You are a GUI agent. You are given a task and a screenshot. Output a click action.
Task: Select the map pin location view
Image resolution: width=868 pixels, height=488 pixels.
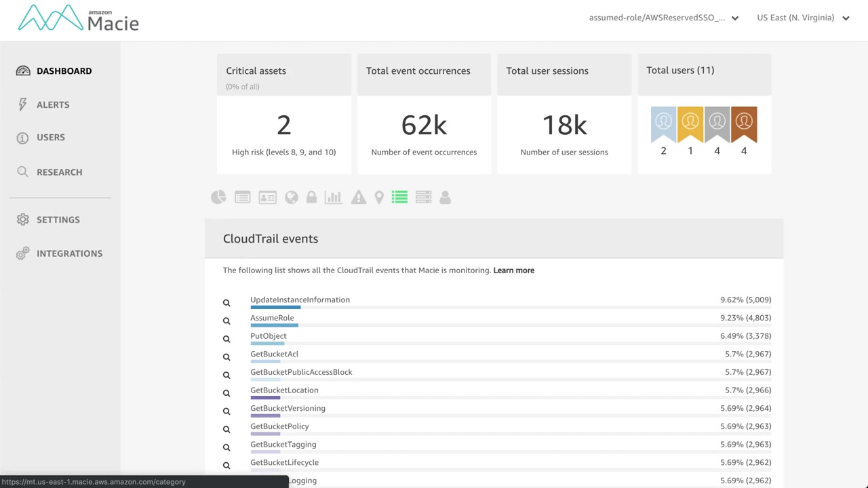(x=379, y=197)
